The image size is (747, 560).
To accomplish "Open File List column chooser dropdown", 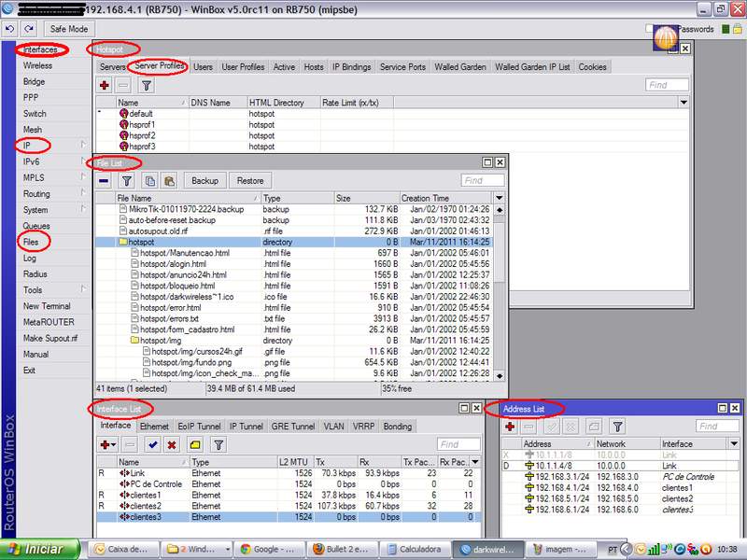I will (x=499, y=198).
